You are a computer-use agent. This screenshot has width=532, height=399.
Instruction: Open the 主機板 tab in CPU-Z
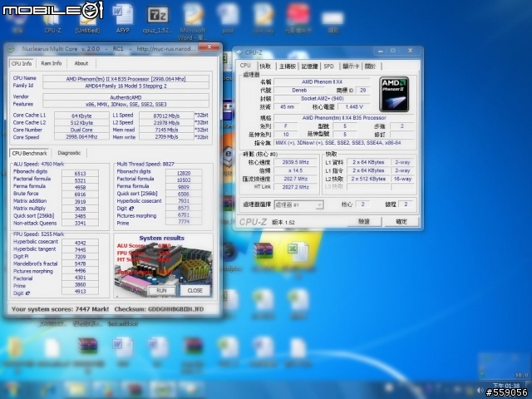(288, 66)
